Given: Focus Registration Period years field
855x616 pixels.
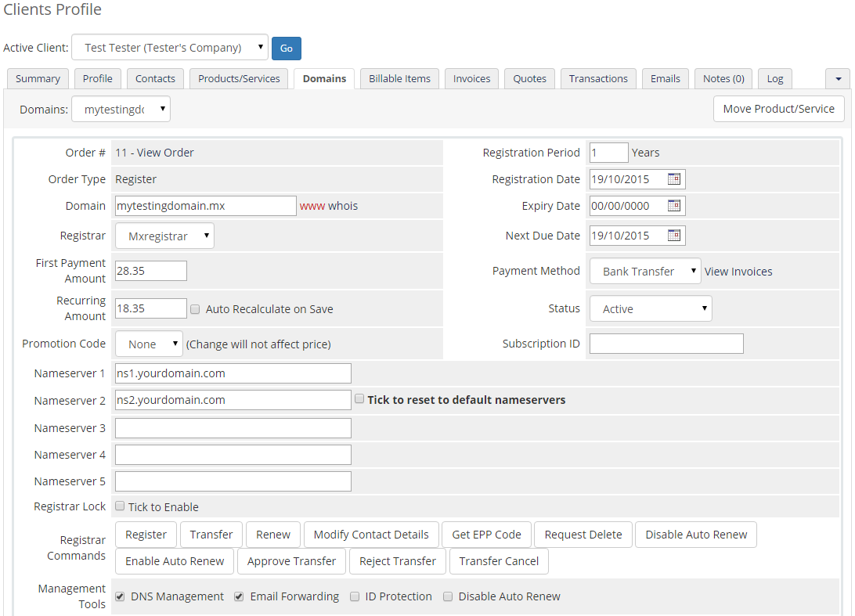Looking at the screenshot, I should 608,152.
